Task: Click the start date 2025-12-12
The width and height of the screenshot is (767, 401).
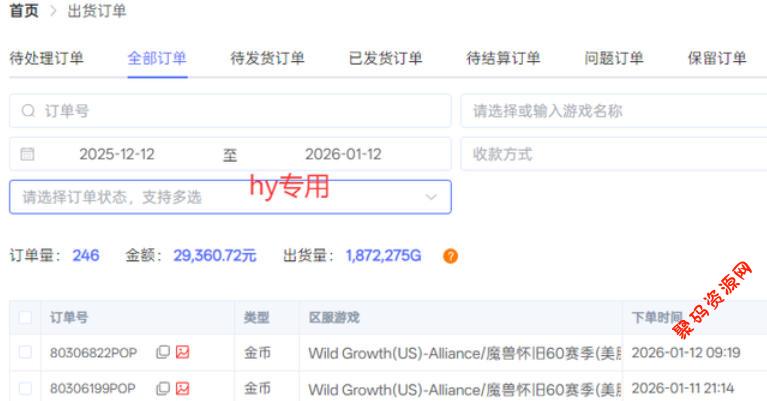Action: (x=116, y=155)
